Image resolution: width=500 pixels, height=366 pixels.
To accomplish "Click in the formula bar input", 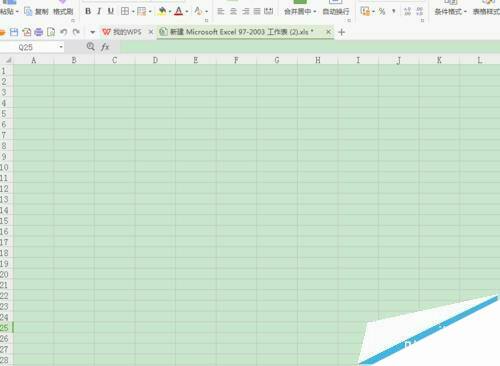I will tap(310, 47).
